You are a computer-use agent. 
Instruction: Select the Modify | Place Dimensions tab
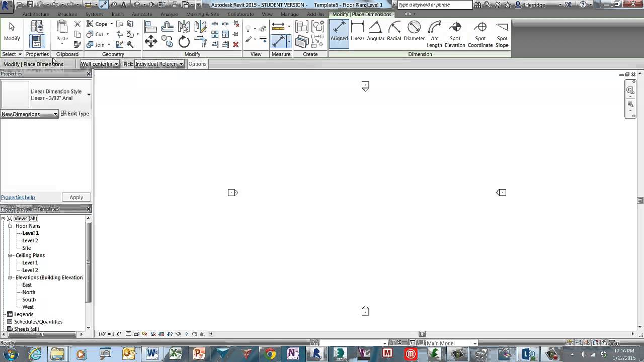[362, 14]
